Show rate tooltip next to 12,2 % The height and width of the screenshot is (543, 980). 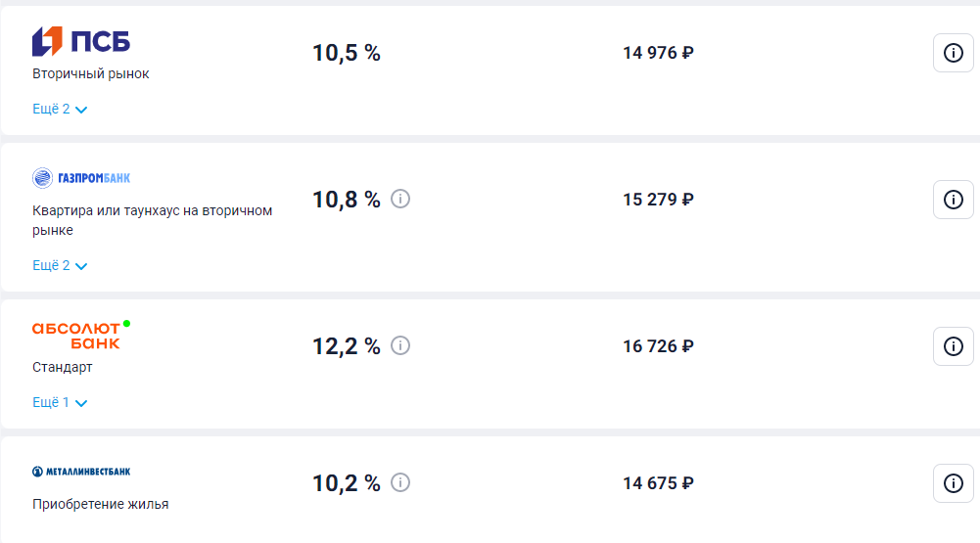400,345
